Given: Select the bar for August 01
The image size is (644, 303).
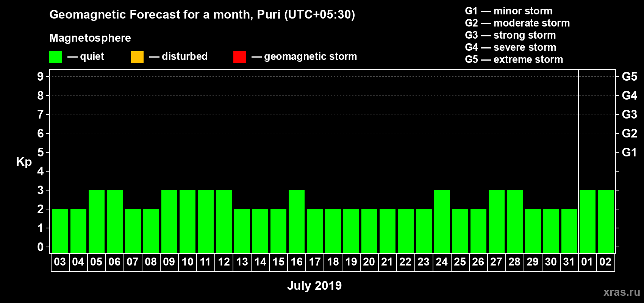Looking at the screenshot, I should click(588, 221).
